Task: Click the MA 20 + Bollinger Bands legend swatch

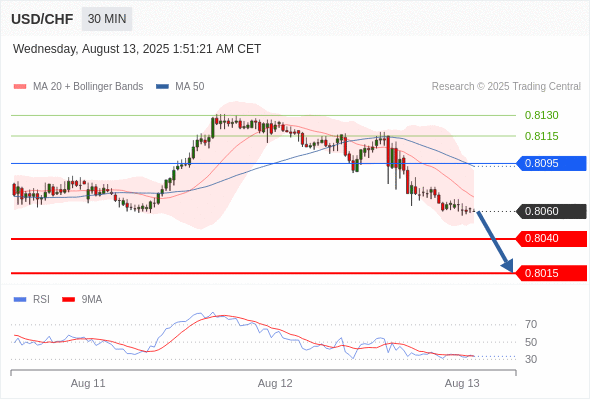Action: tap(20, 87)
